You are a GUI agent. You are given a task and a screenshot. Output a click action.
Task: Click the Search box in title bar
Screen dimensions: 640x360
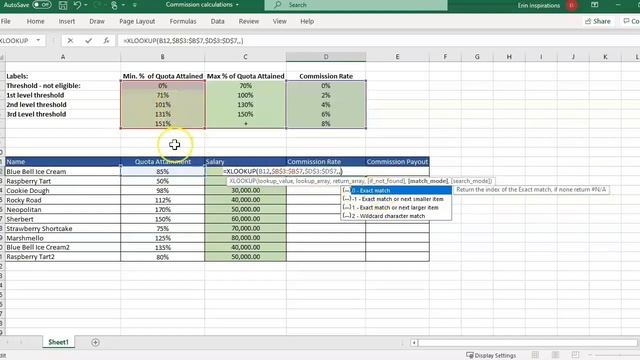[356, 5]
